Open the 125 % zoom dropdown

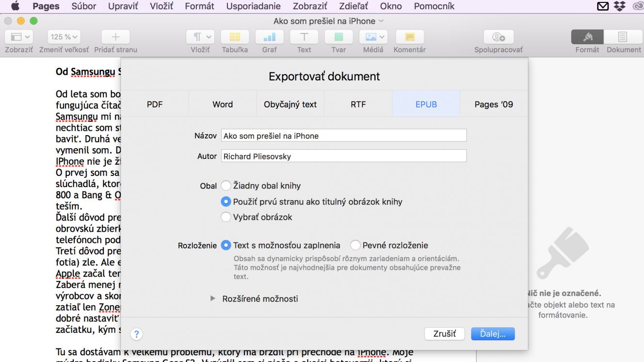pos(64,37)
